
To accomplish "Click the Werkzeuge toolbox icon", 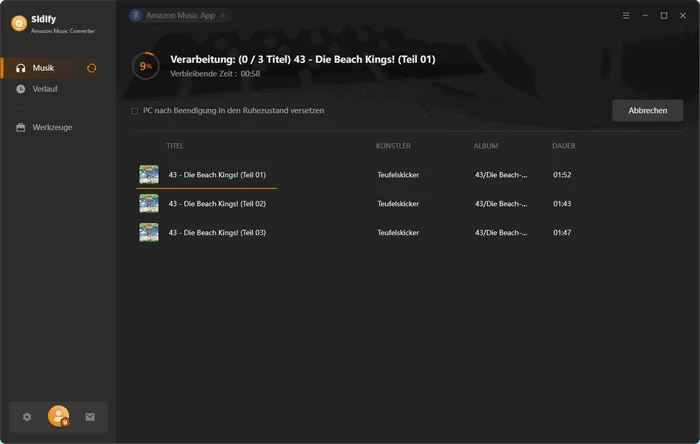I will (21, 127).
